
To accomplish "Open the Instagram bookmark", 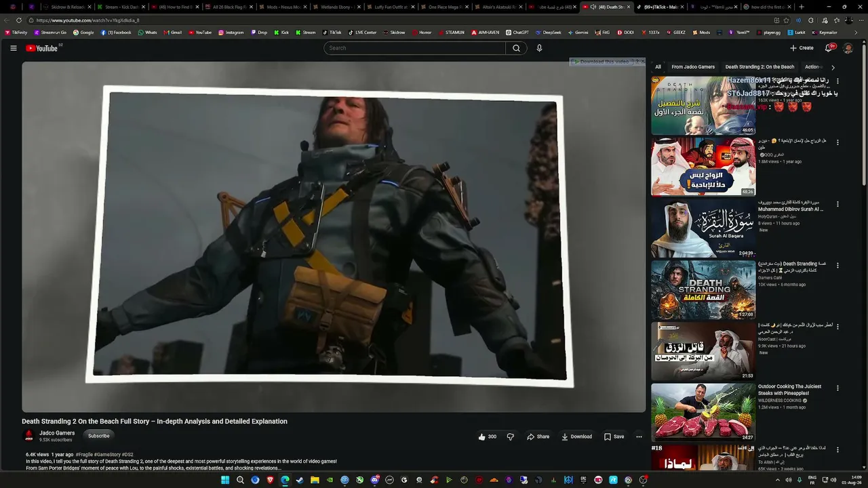I will tap(231, 33).
